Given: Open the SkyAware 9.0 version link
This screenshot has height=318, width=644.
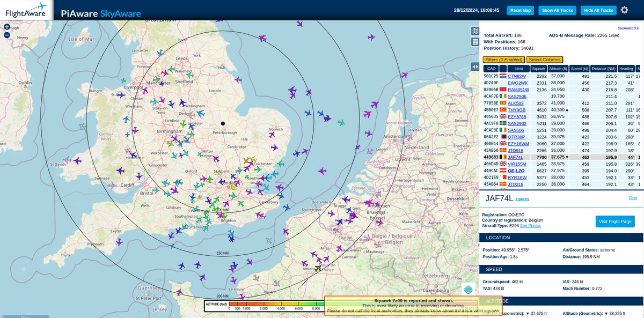Looking at the screenshot, I should (628, 28).
